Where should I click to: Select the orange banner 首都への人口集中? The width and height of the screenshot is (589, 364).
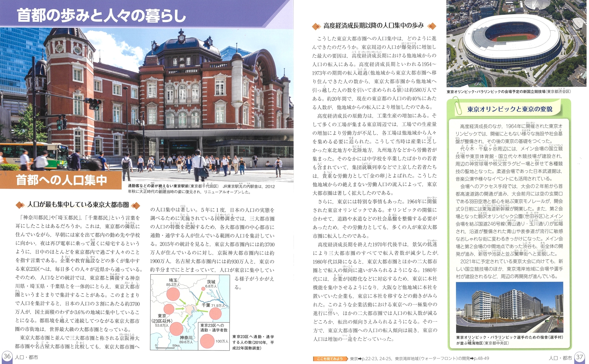61,180
